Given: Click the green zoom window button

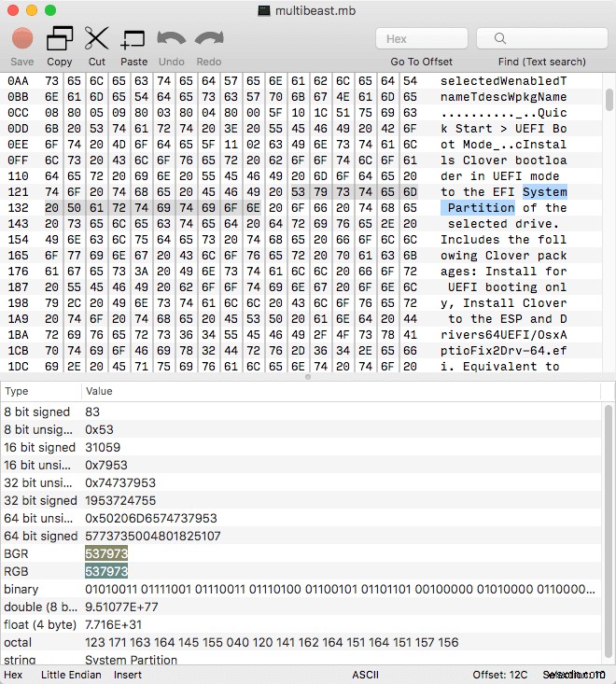Looking at the screenshot, I should pos(50,10).
